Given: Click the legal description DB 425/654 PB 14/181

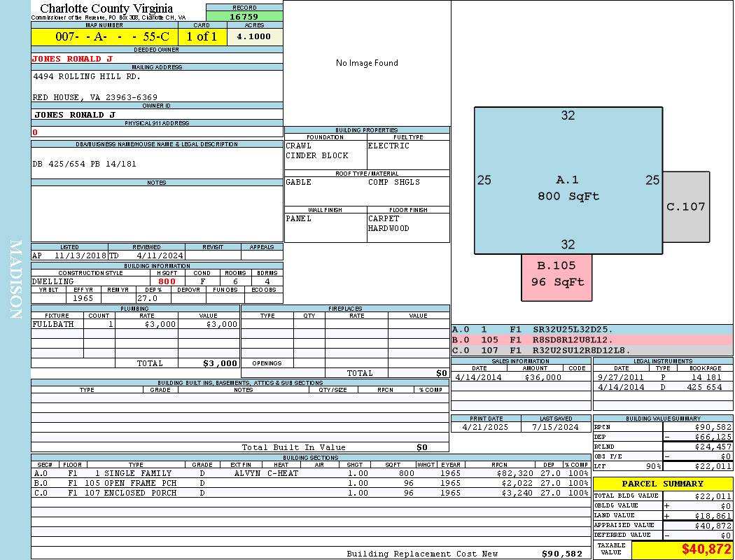Looking at the screenshot, I should click(x=84, y=164).
